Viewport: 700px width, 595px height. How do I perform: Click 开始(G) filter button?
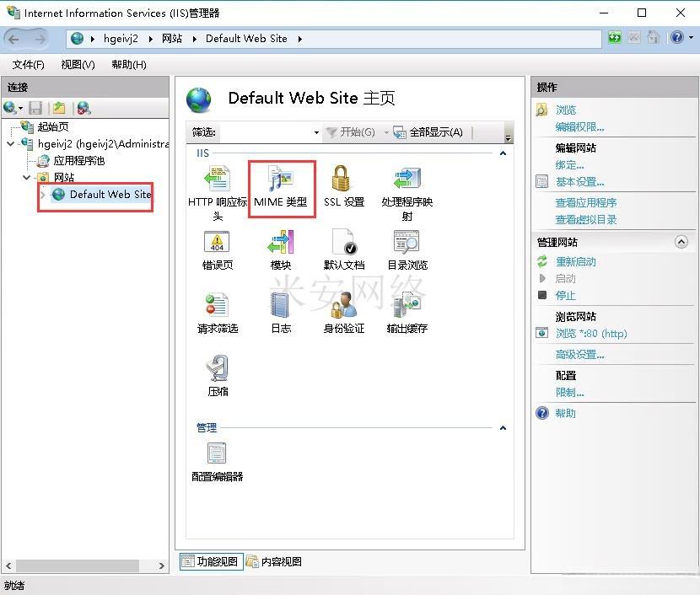pos(351,132)
